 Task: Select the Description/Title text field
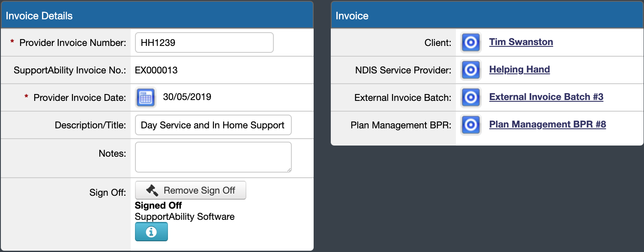coord(213,125)
